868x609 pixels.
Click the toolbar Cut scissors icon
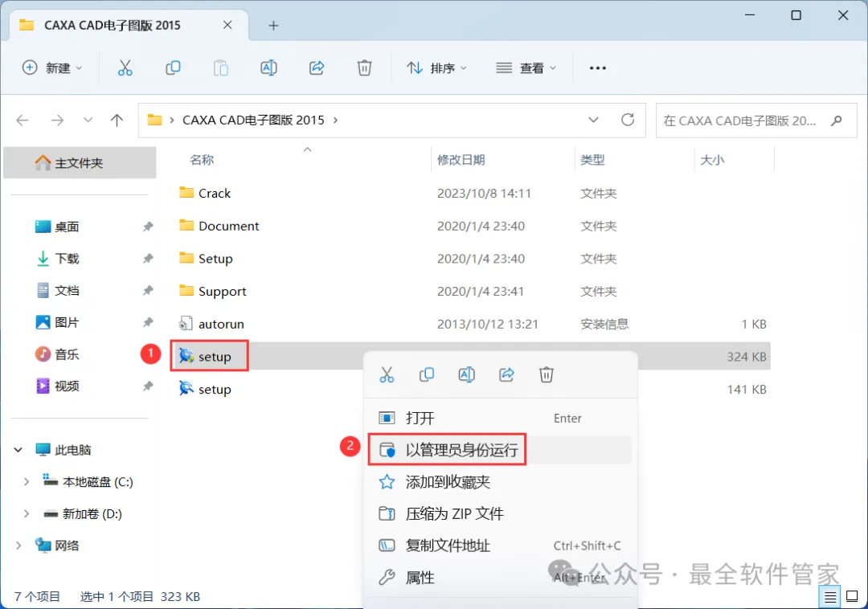pos(125,68)
